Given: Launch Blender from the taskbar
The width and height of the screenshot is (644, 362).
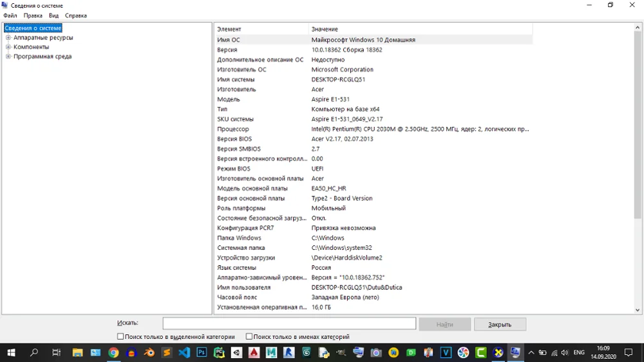Looking at the screenshot, I should (x=149, y=352).
